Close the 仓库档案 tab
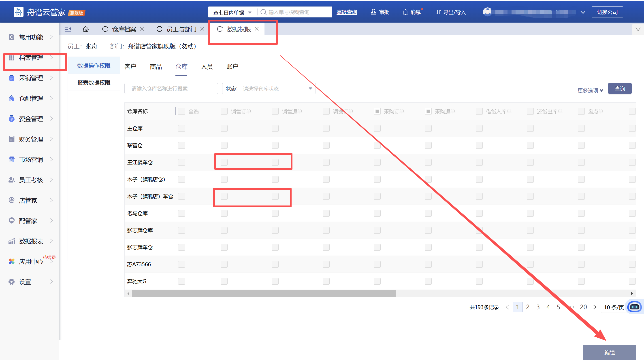This screenshot has width=644, height=360. point(142,29)
